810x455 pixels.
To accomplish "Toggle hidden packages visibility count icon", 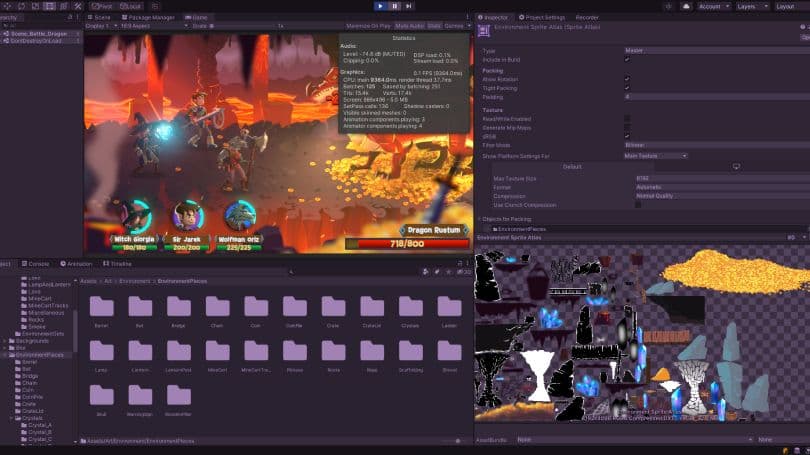I will (x=463, y=272).
